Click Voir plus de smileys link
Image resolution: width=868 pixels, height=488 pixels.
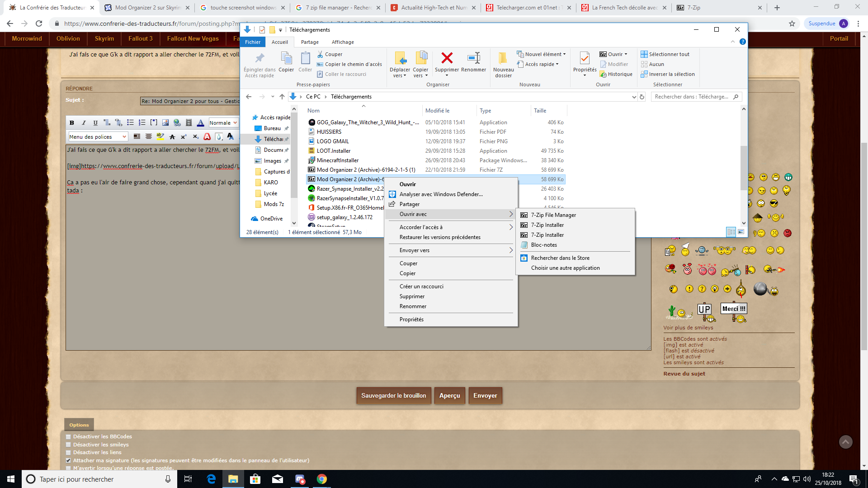tap(688, 328)
